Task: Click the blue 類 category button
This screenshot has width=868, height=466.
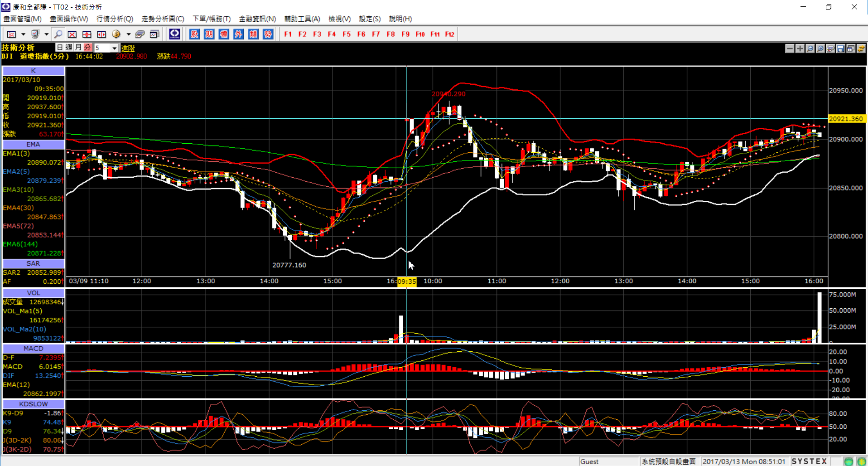Action: [x=253, y=34]
